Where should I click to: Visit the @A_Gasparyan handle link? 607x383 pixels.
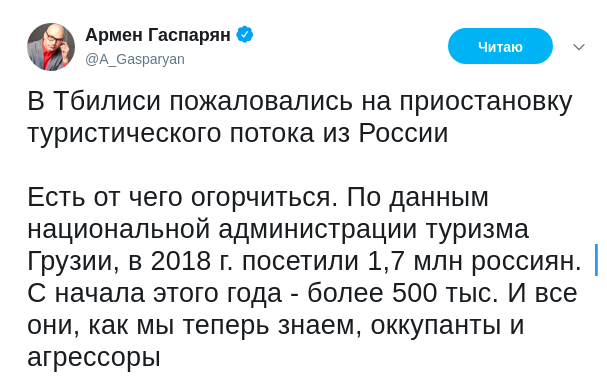[135, 59]
